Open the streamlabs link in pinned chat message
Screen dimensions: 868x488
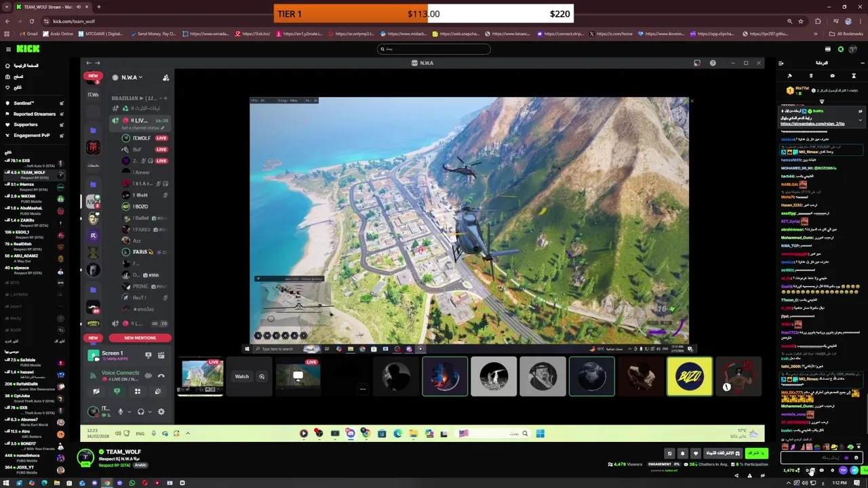click(812, 124)
